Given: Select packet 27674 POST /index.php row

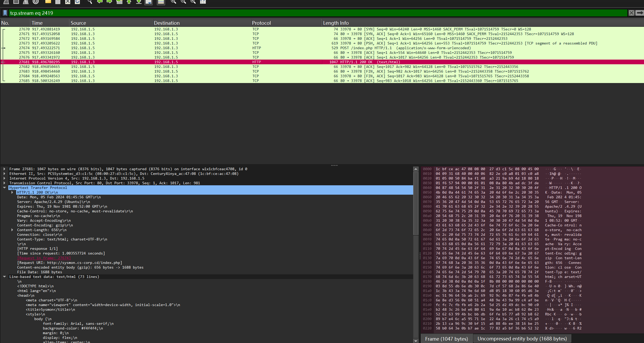Looking at the screenshot, I should pyautogui.click(x=322, y=48).
